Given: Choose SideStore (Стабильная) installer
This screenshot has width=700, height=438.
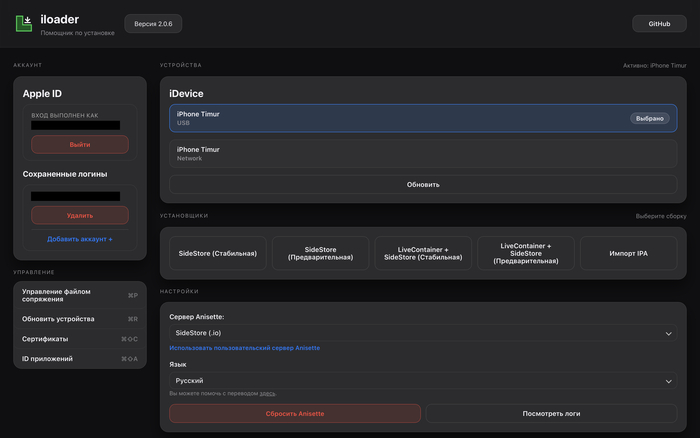Looking at the screenshot, I should click(x=215, y=253).
